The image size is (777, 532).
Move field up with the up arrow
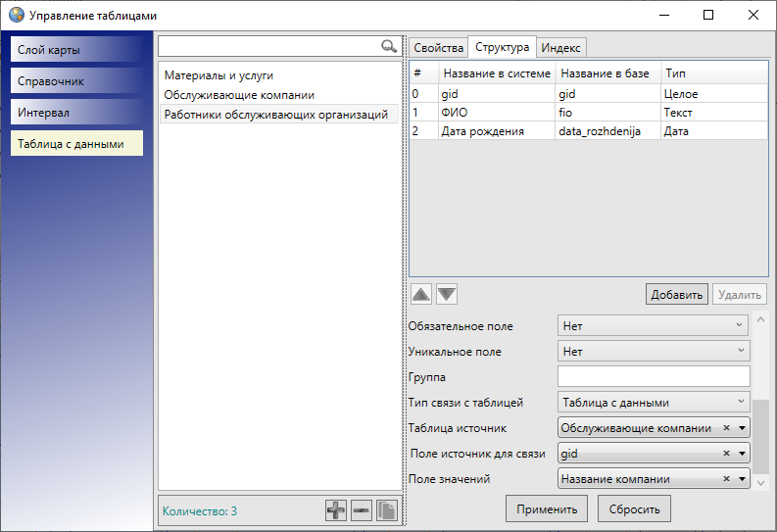420,294
